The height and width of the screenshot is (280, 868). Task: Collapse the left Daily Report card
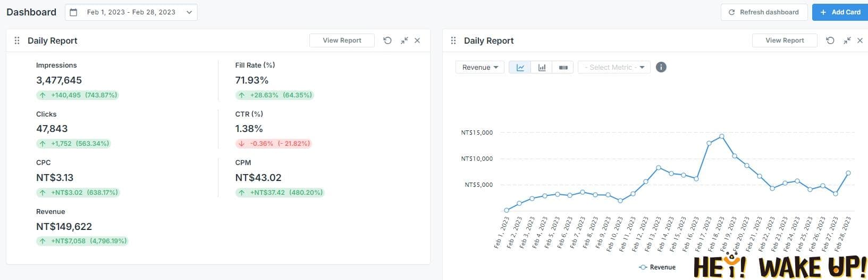[404, 40]
